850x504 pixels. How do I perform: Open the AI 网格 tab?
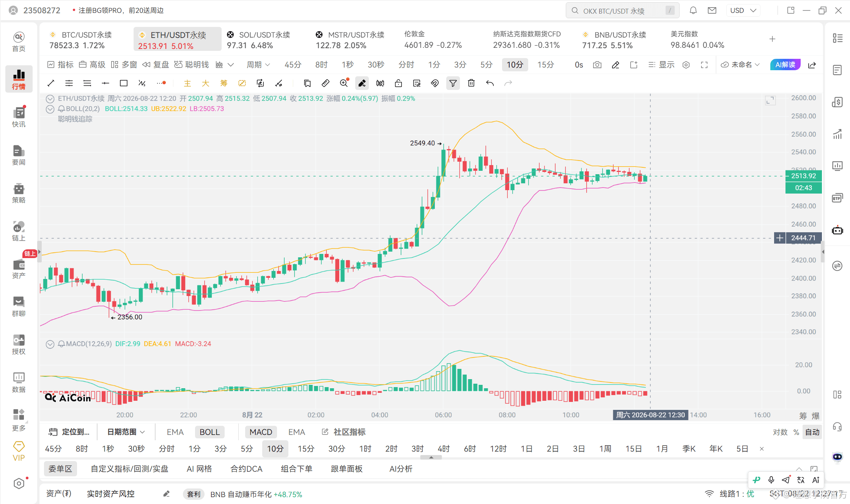coord(199,469)
